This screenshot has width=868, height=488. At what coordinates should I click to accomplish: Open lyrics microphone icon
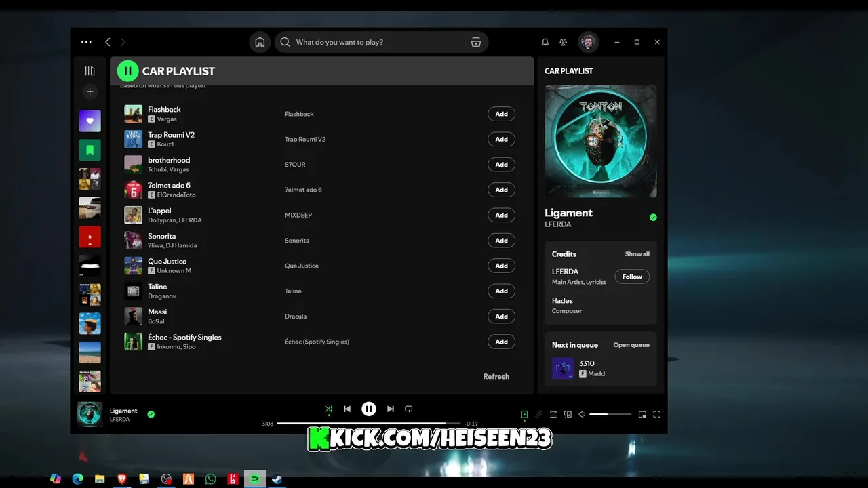tap(539, 414)
